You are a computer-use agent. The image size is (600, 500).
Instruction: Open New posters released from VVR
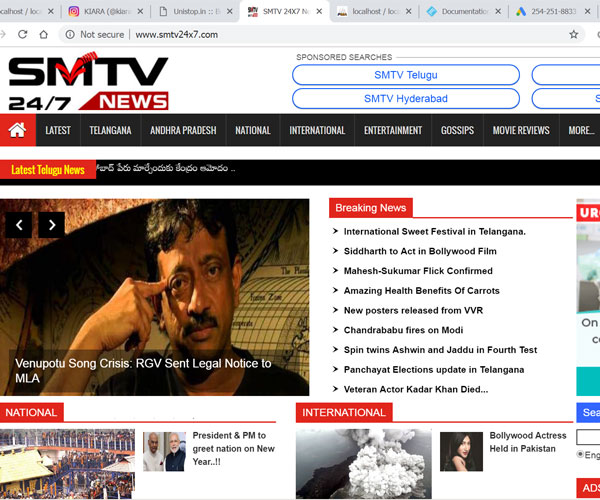[413, 310]
